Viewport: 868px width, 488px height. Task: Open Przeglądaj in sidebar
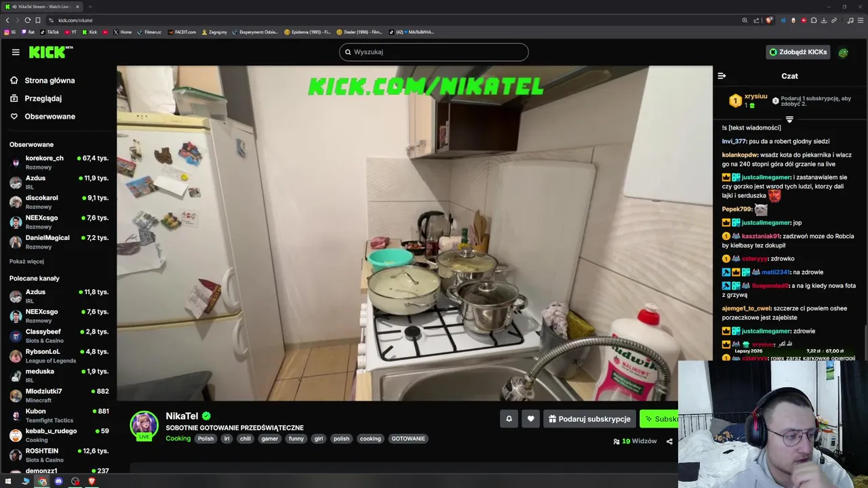click(x=43, y=98)
